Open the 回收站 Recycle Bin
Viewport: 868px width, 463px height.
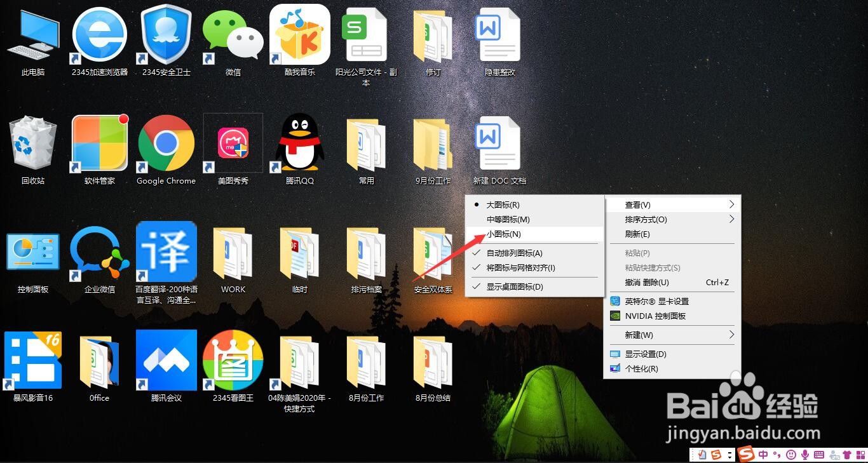(32, 143)
